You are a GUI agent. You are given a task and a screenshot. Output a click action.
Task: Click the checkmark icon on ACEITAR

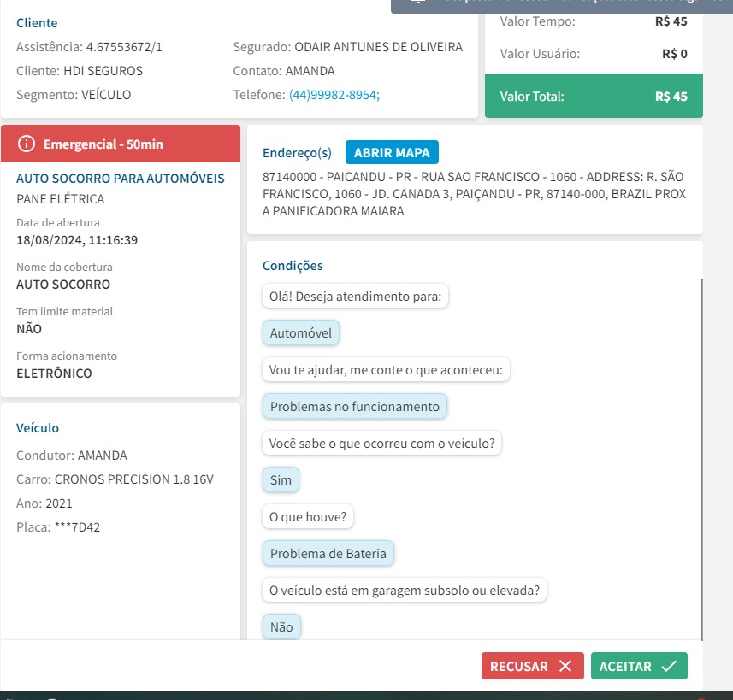pyautogui.click(x=669, y=667)
